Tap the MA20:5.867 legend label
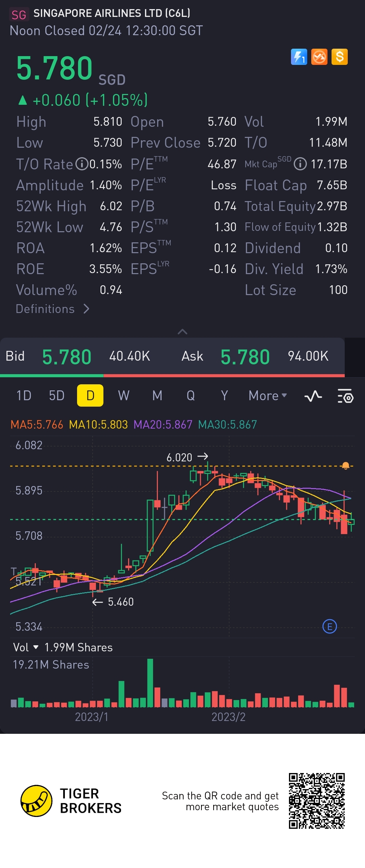Viewport: 365px width, 868px height. 163,425
